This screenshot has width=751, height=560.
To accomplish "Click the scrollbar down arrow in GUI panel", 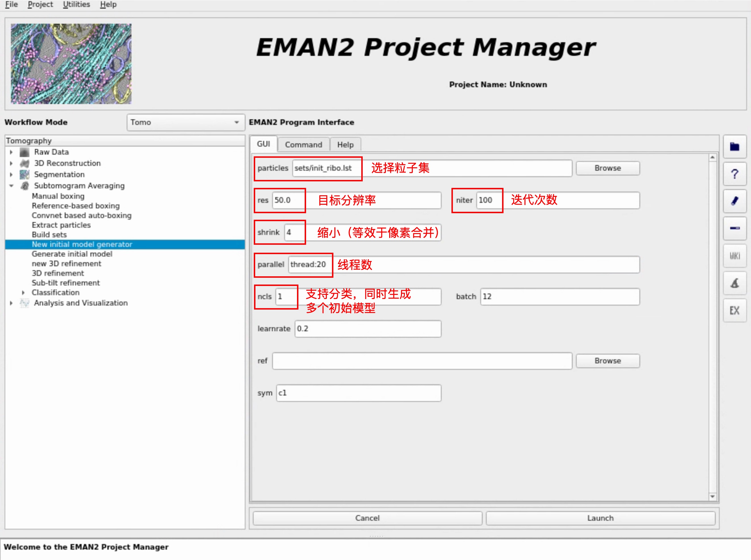I will click(x=712, y=497).
